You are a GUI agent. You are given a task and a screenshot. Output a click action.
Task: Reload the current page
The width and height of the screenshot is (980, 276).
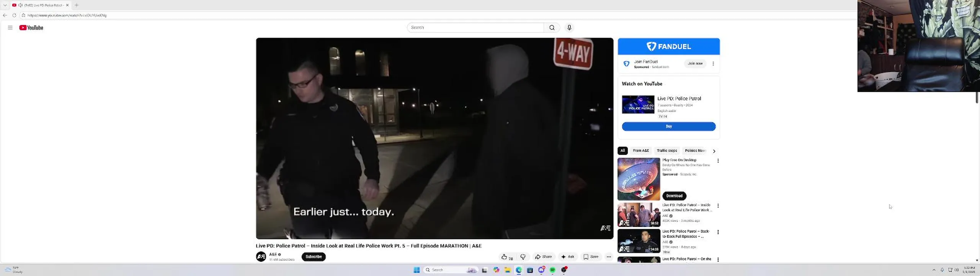coord(14,15)
